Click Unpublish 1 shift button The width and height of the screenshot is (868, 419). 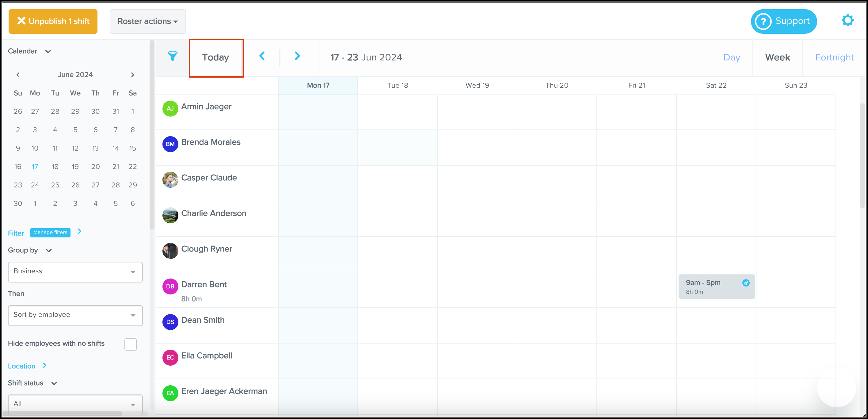(x=53, y=21)
